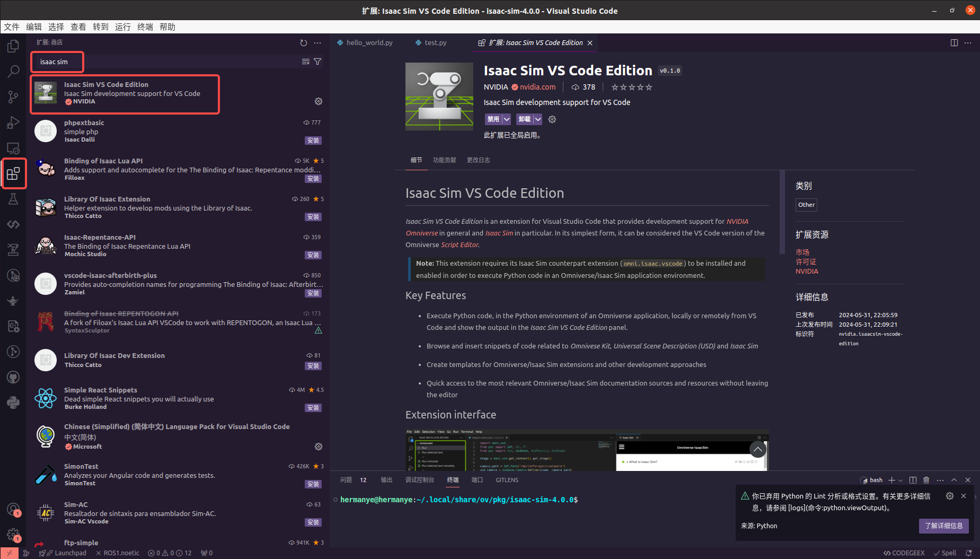Open the new terminal profile dropdown
The width and height of the screenshot is (980, 559).
(x=900, y=480)
